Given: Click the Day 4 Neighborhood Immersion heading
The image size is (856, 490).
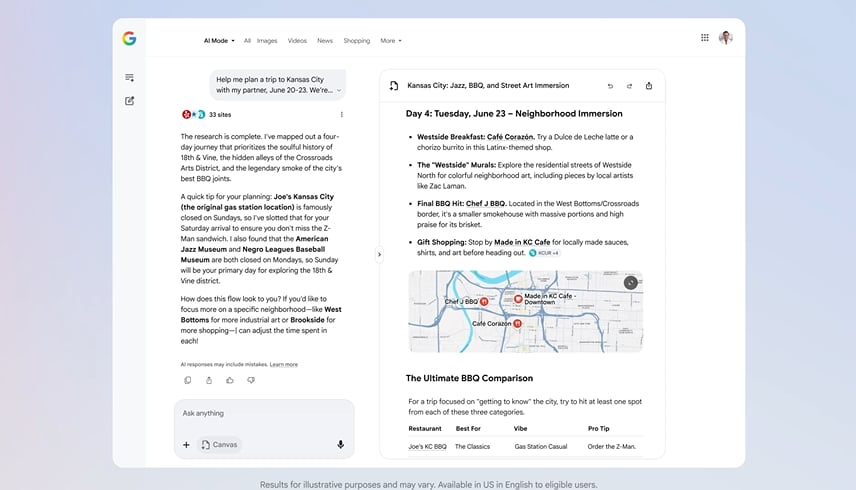Looking at the screenshot, I should click(x=514, y=113).
